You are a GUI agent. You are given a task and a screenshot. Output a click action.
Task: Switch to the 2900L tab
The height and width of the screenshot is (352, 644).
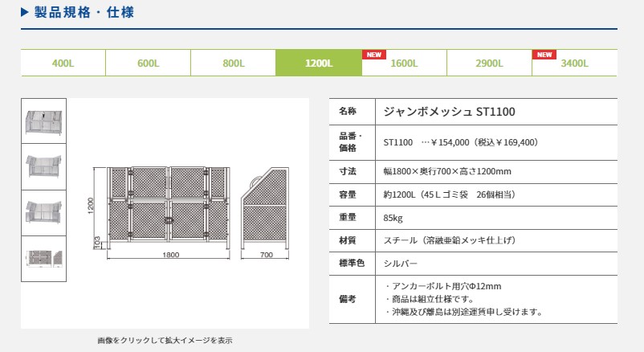tap(489, 63)
